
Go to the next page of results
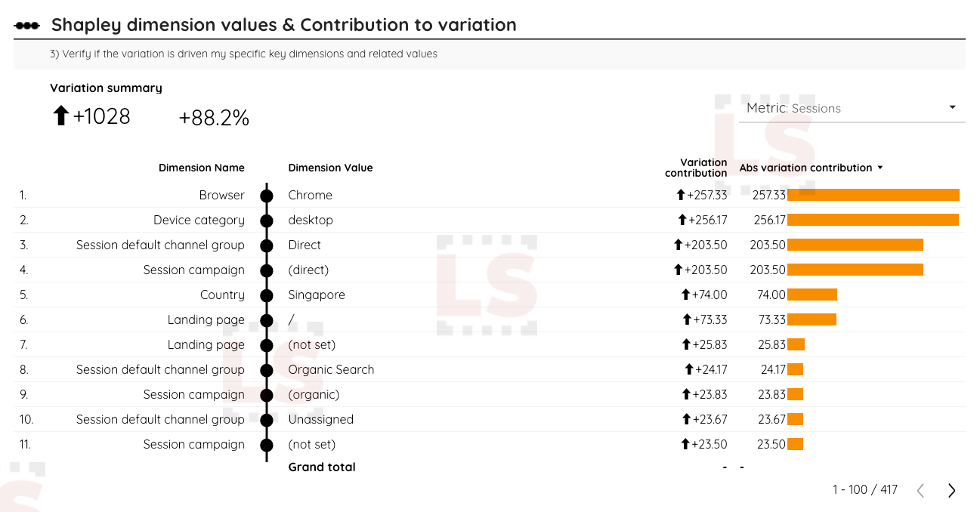(951, 490)
